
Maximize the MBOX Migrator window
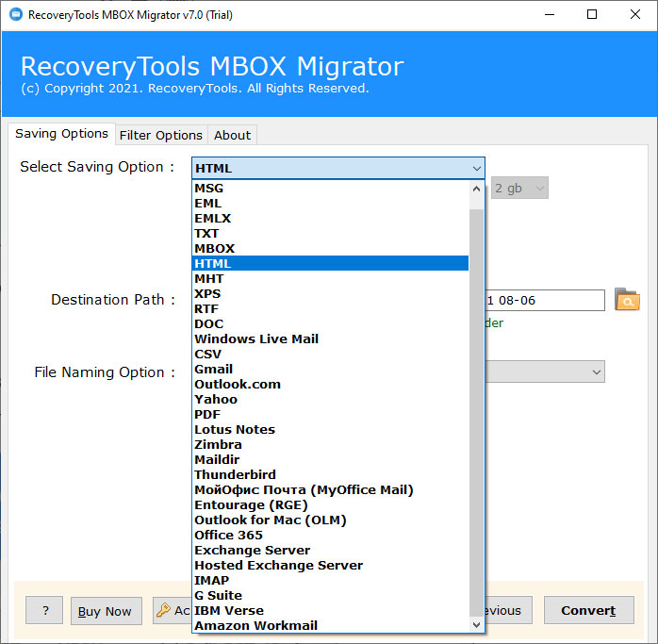pos(592,15)
